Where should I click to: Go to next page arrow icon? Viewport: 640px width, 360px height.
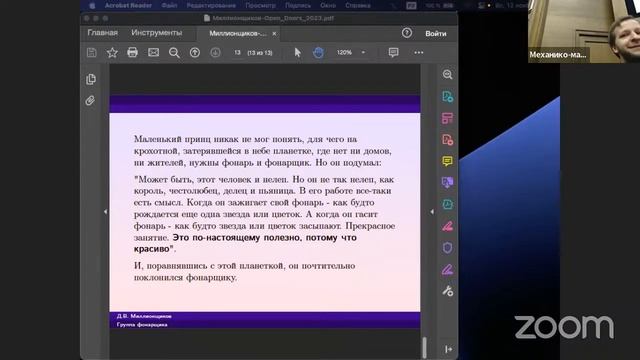(215, 52)
